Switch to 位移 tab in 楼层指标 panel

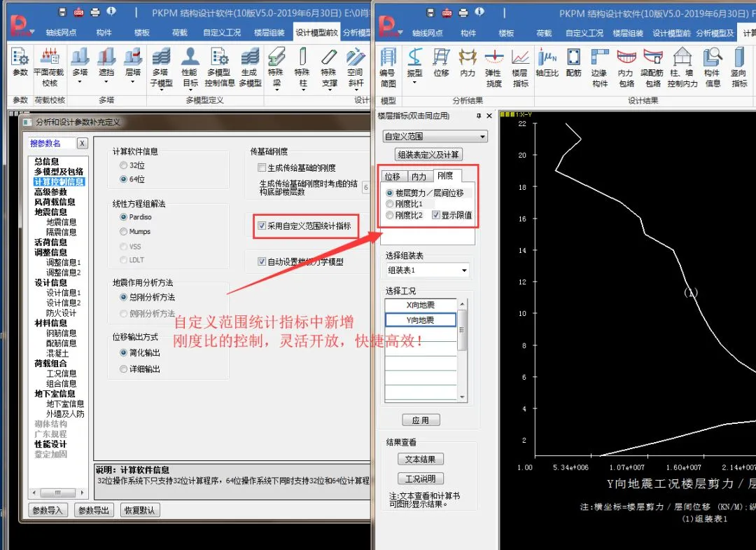coord(393,177)
